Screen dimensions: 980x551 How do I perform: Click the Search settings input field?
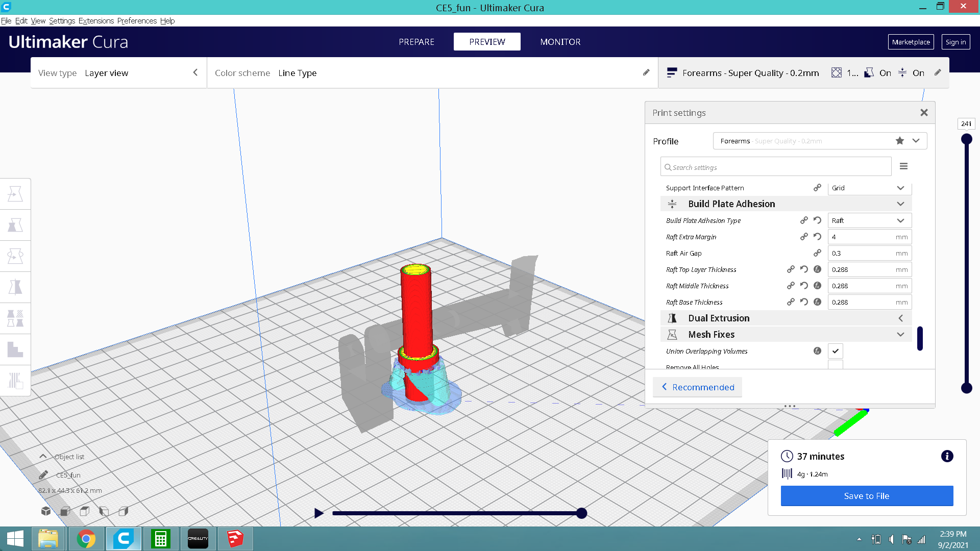tap(776, 167)
